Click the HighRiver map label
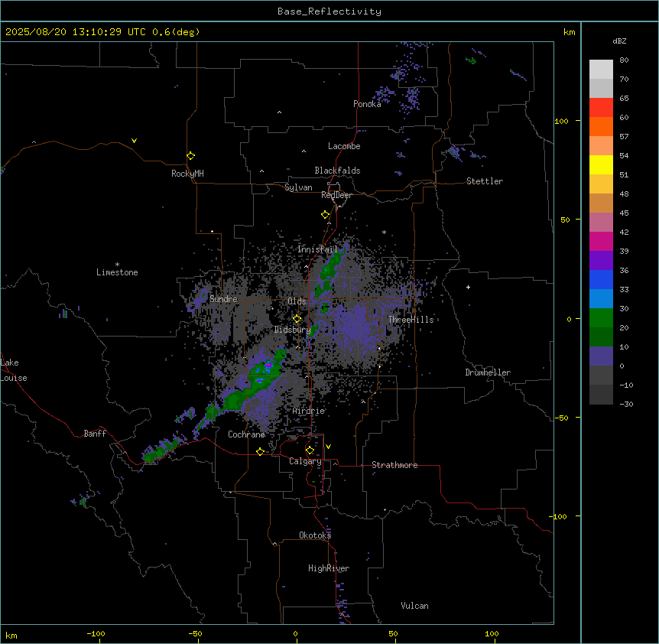 point(329,568)
